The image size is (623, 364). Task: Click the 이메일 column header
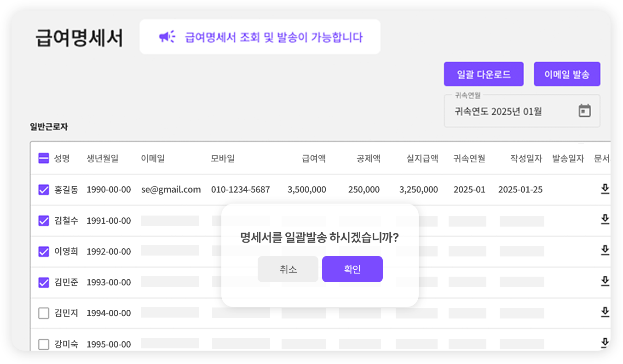[x=153, y=159]
